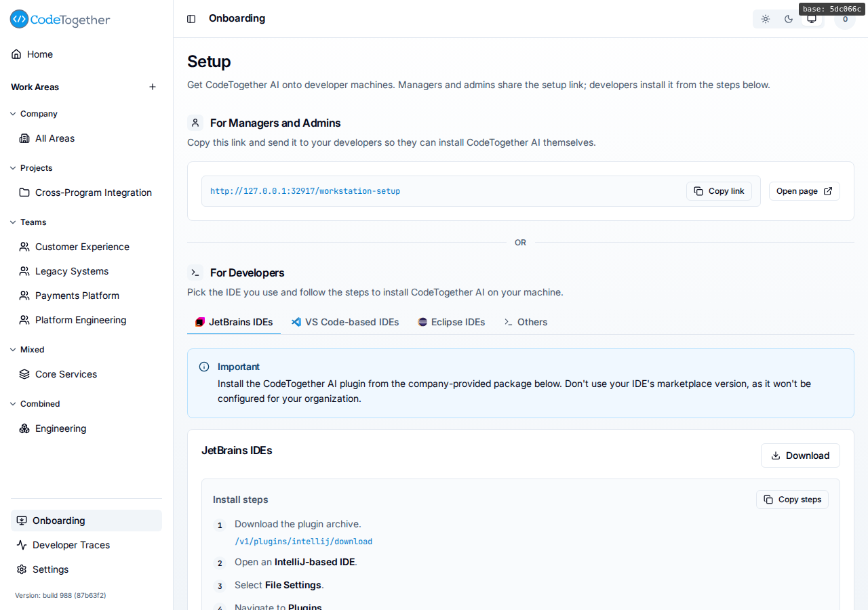
Task: Switch to dark theme moon icon
Action: pos(789,19)
